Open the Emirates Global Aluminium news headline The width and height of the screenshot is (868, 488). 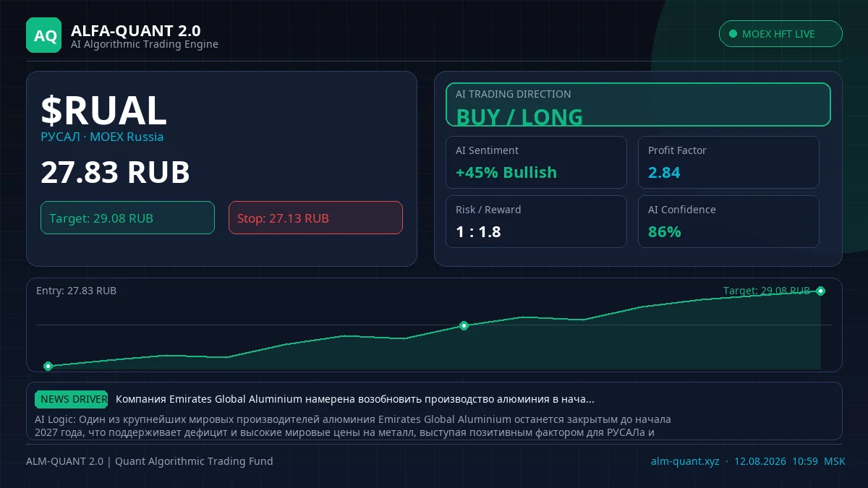(x=355, y=399)
